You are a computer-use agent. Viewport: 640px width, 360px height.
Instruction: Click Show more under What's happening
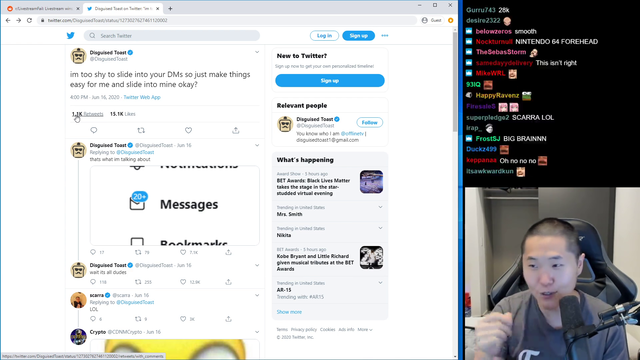[289, 312]
